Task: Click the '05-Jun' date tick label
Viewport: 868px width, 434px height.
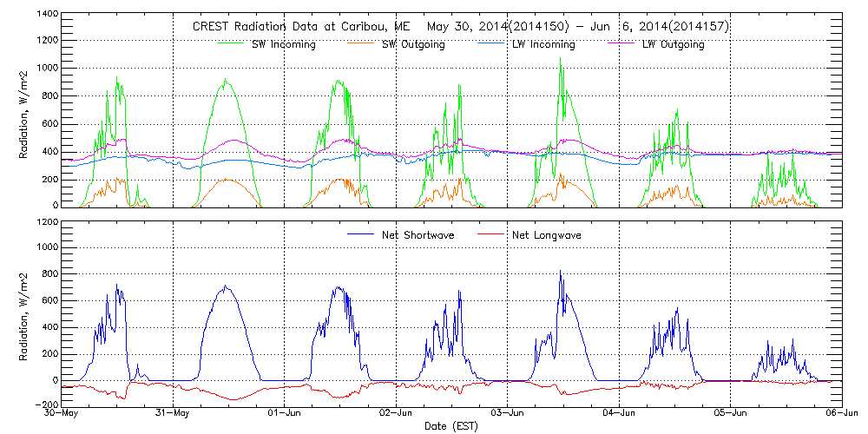Action: coord(731,414)
